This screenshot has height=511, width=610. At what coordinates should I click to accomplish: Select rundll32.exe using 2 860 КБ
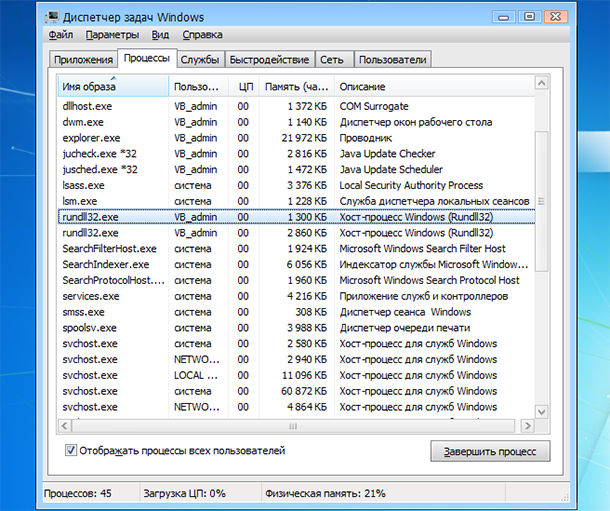pos(296,233)
